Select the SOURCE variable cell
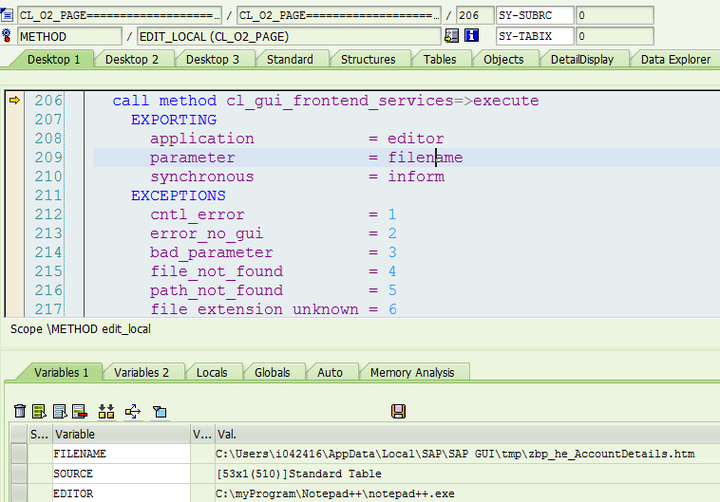720x502 pixels. pos(121,474)
